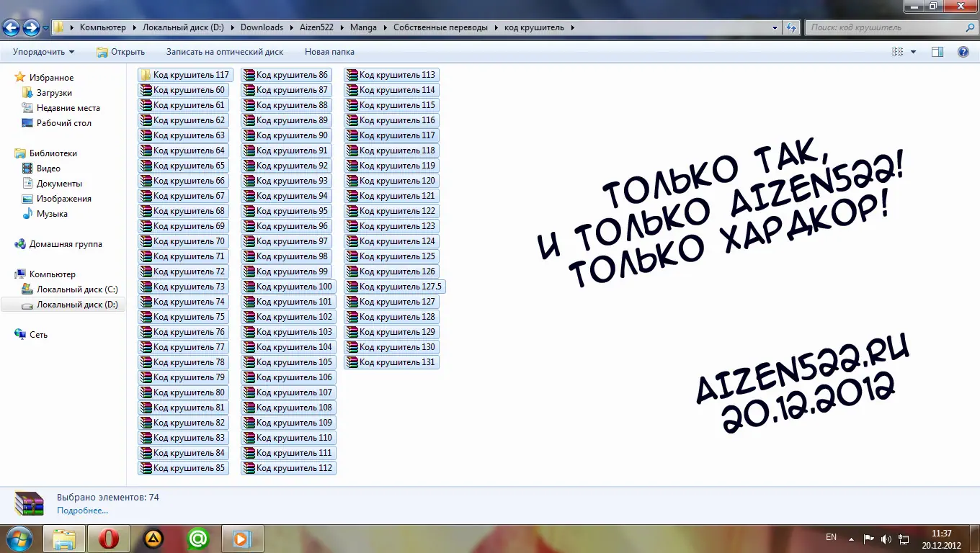980x553 pixels.
Task: Click the Back navigation arrow button
Action: tap(11, 28)
